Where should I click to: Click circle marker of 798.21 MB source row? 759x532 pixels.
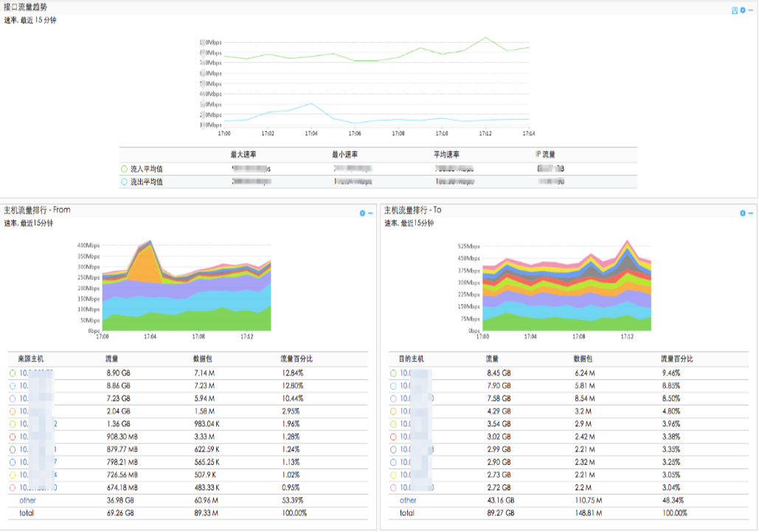[x=13, y=463]
